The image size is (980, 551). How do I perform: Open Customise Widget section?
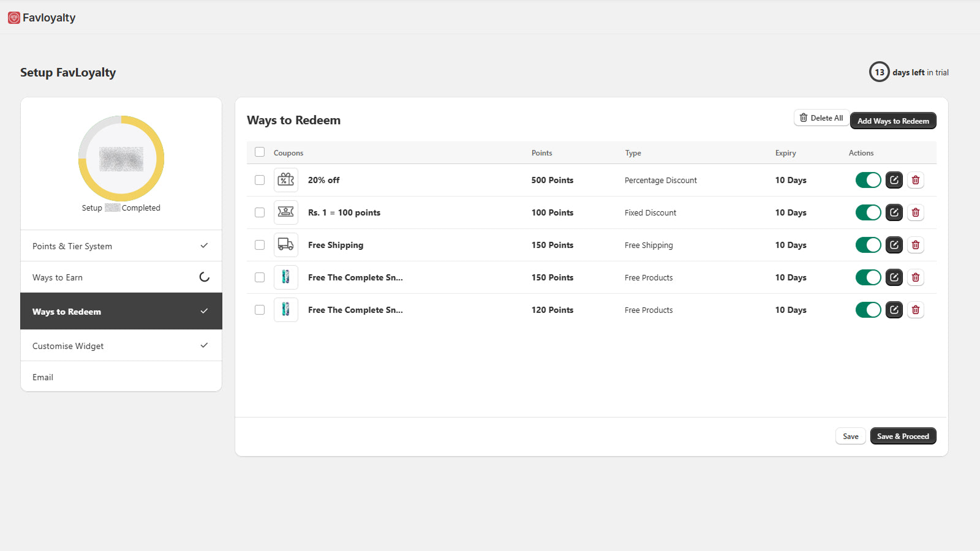pyautogui.click(x=68, y=345)
